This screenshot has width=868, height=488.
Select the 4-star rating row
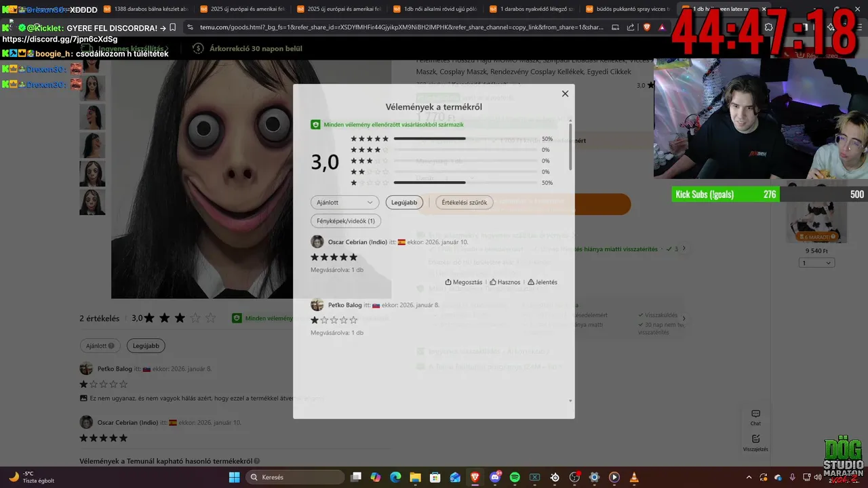[451, 150]
